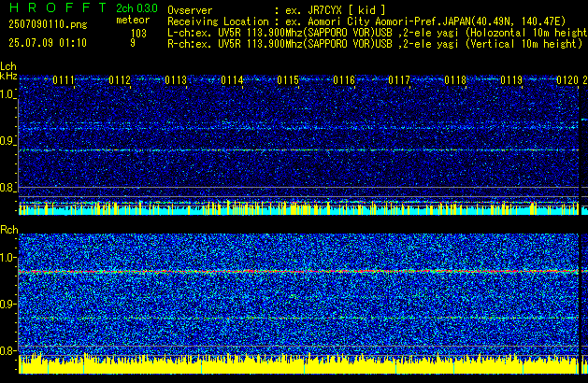
Task: Select the timestamp "25.07.09 01:10"
Action: [x=48, y=43]
